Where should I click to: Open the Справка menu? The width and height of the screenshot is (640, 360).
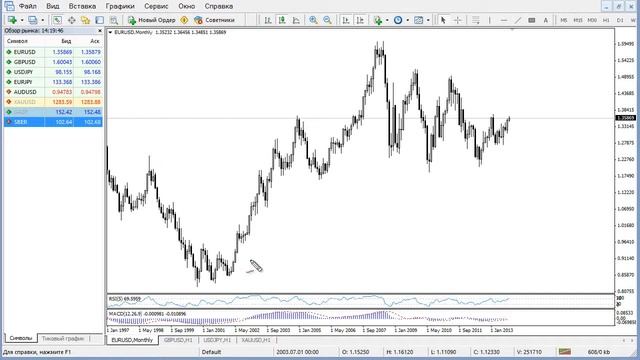click(x=219, y=6)
